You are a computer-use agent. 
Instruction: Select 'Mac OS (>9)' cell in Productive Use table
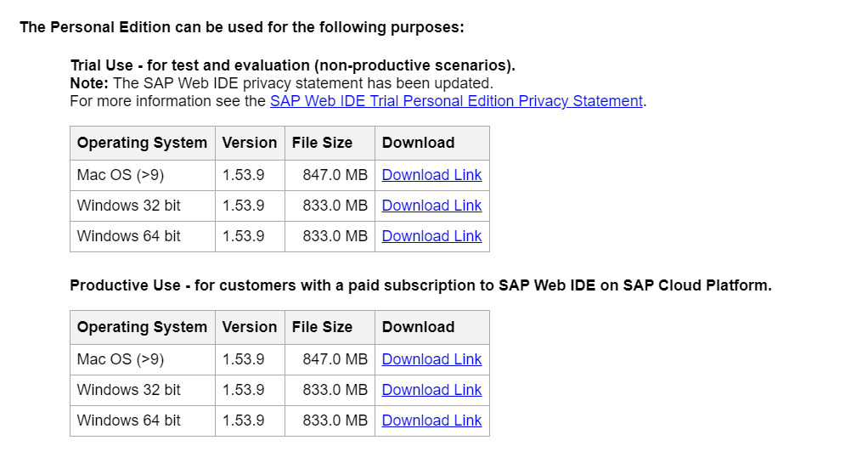tap(143, 359)
